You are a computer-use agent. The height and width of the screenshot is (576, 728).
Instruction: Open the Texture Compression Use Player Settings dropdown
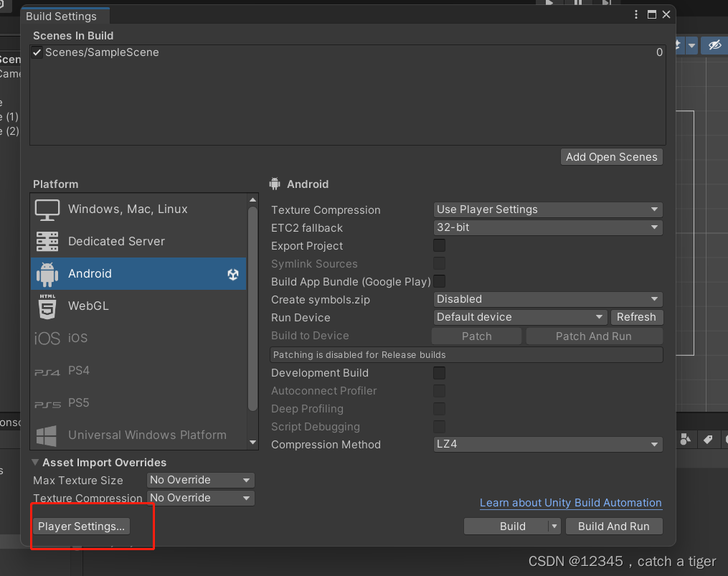[x=548, y=209]
